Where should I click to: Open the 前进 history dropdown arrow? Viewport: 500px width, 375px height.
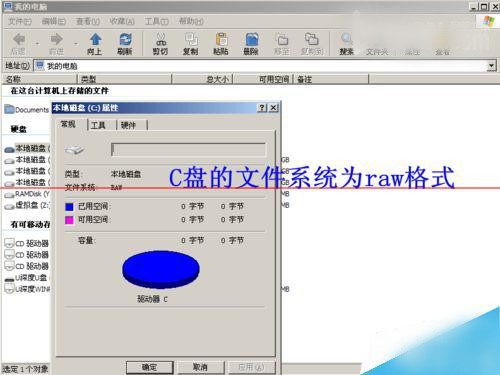coord(76,43)
